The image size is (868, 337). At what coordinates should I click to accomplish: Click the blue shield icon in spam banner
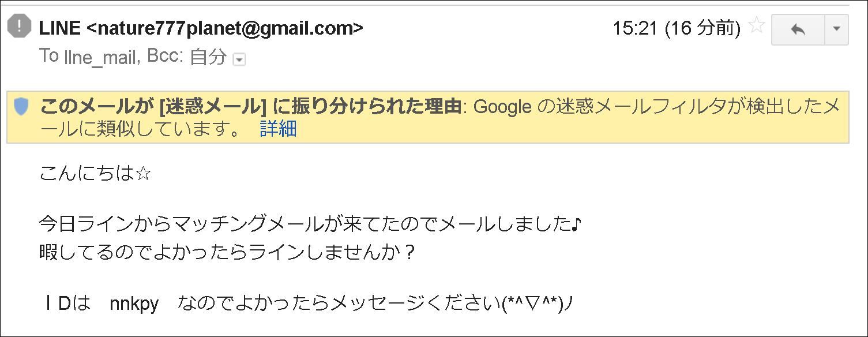[x=21, y=107]
